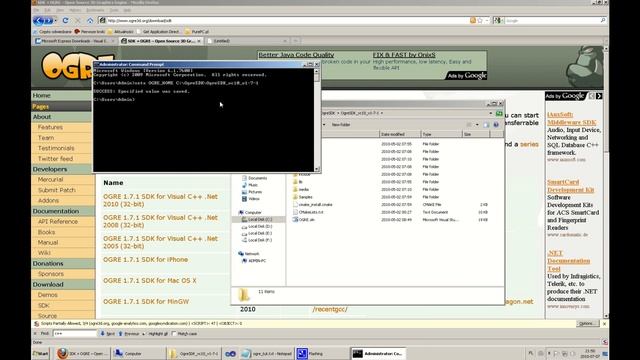Go back with Firefox back arrow

tap(39, 20)
